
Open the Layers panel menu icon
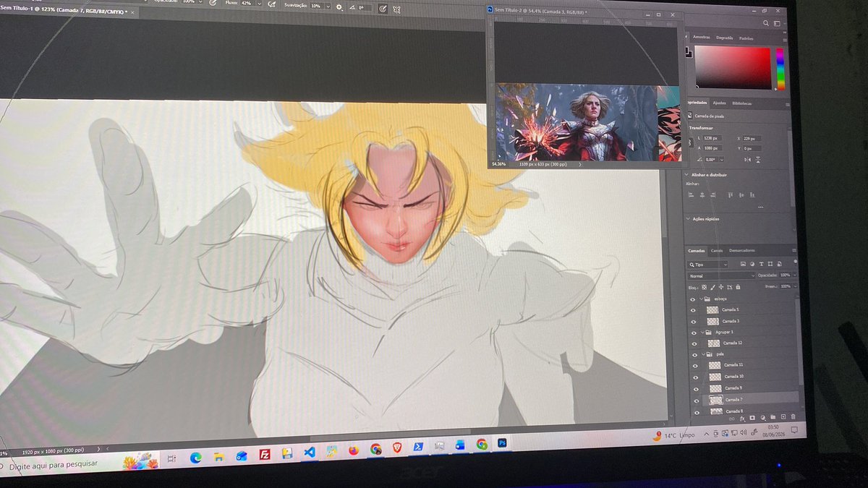[x=794, y=251]
